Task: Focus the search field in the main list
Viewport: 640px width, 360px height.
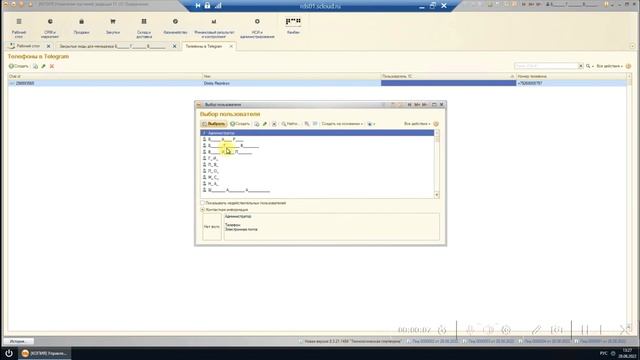Action: [x=546, y=66]
